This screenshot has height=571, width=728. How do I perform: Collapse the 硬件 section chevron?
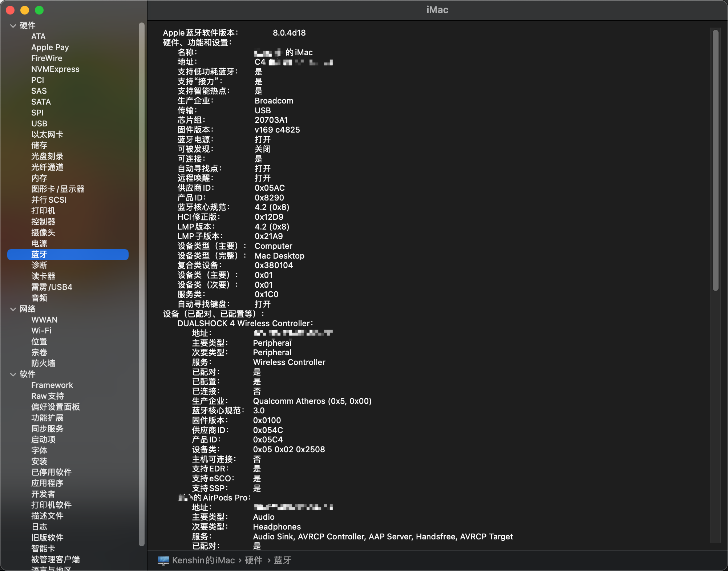pos(13,26)
